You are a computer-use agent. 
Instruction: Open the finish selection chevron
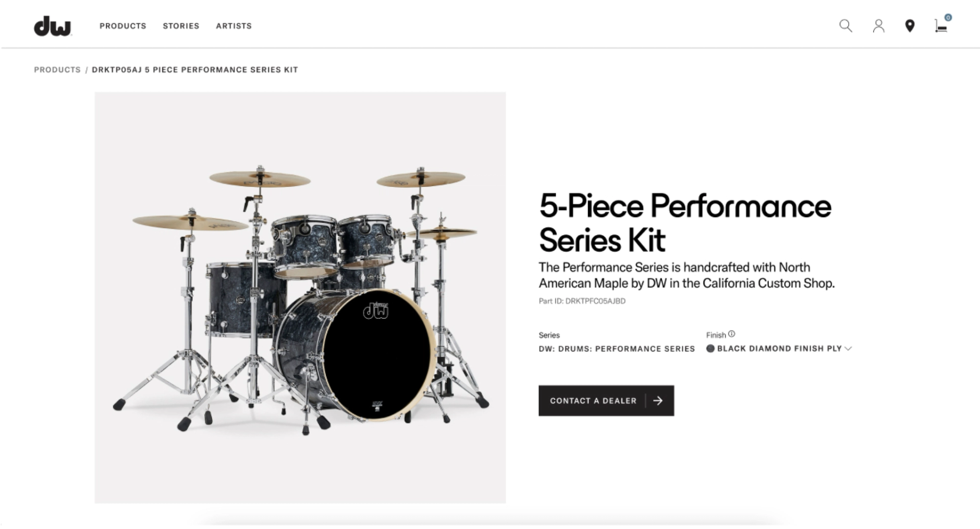coord(848,348)
